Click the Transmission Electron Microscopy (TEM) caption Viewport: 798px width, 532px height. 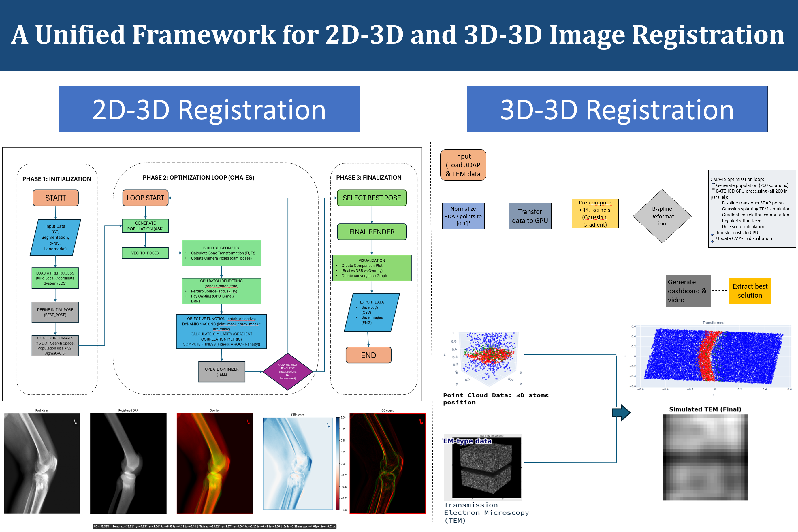(x=486, y=513)
